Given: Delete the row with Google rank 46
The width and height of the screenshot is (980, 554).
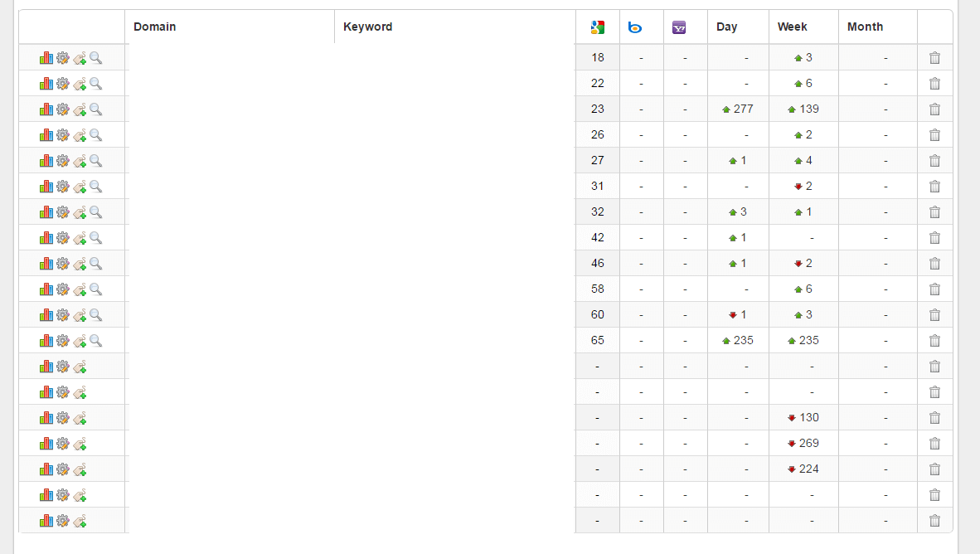Looking at the screenshot, I should coord(934,264).
